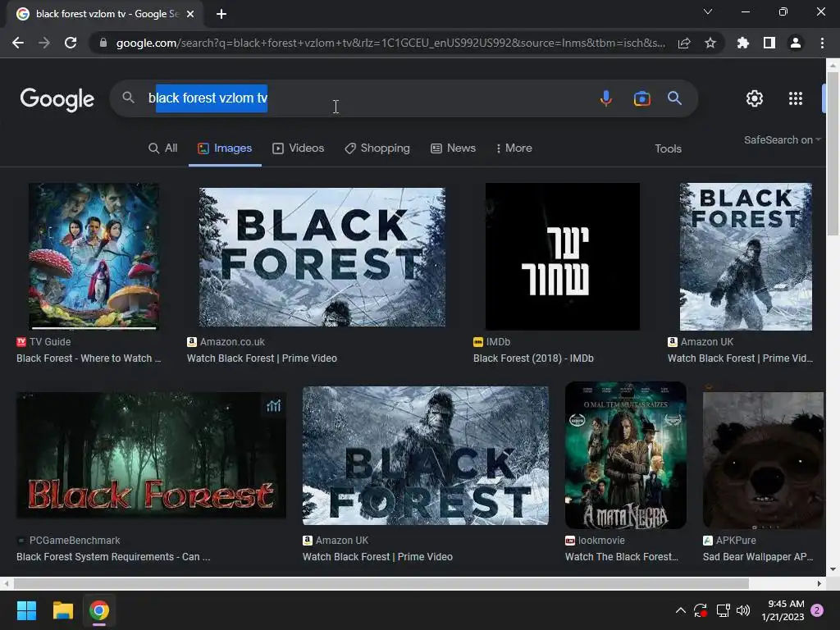Open the APKPure Sad Bear image

point(764,460)
